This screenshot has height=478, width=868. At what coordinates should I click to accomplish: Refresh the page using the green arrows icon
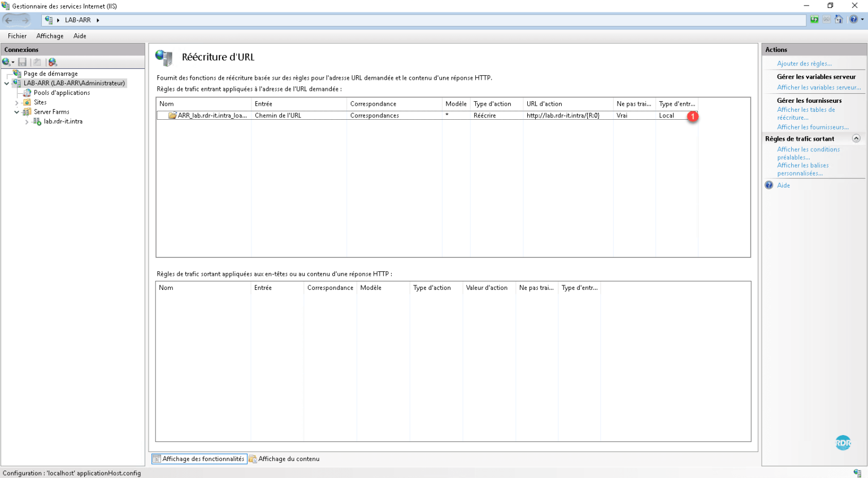814,20
